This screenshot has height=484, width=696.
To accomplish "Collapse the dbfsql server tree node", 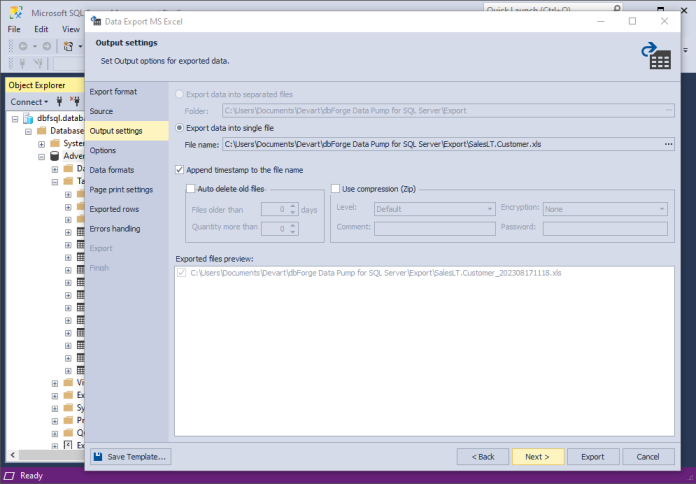I will coord(15,118).
